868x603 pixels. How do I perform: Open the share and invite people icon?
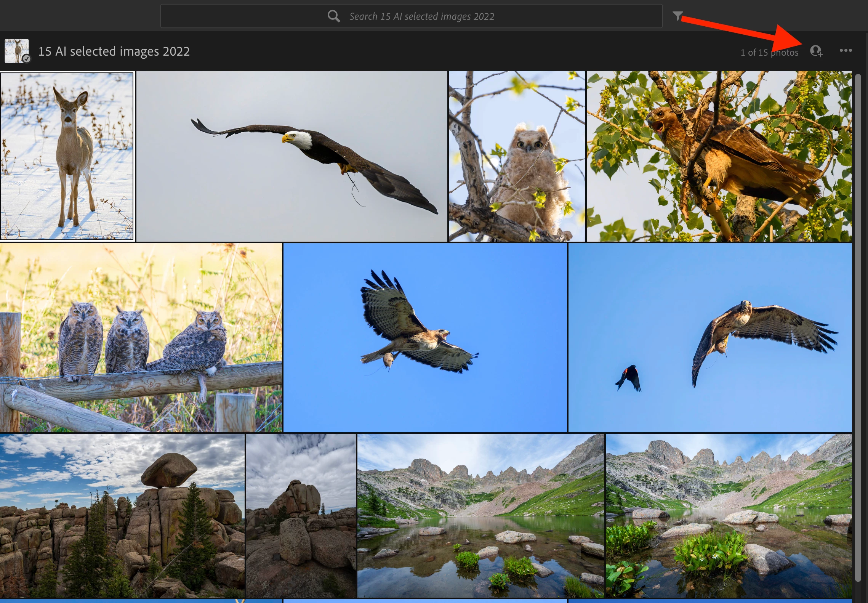(816, 51)
